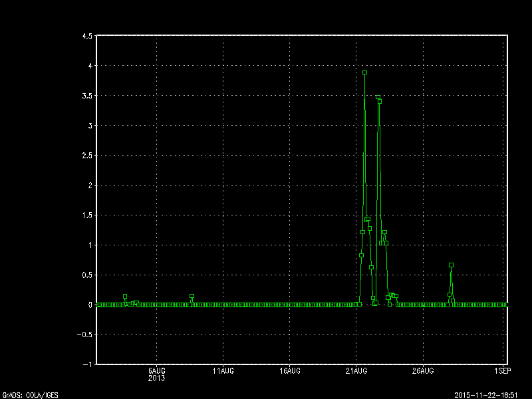This screenshot has width=532, height=399.
Task: Click the 6AUG x-axis label
Action: (x=157, y=371)
